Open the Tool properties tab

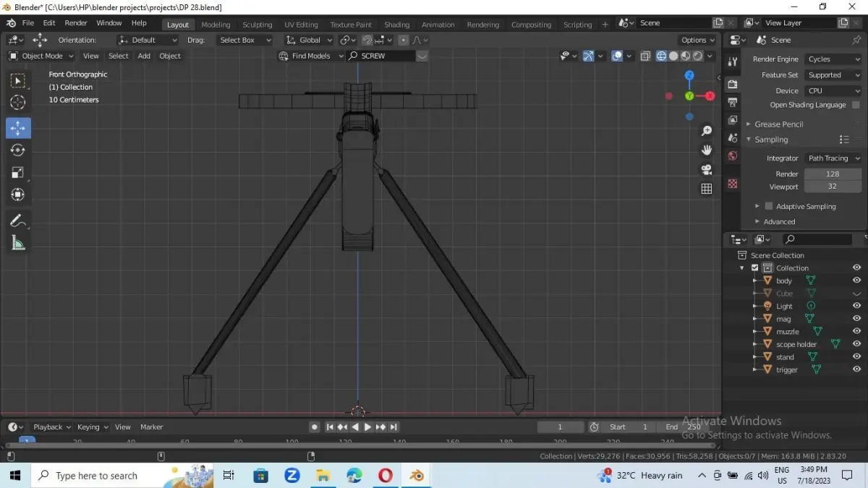pos(733,62)
